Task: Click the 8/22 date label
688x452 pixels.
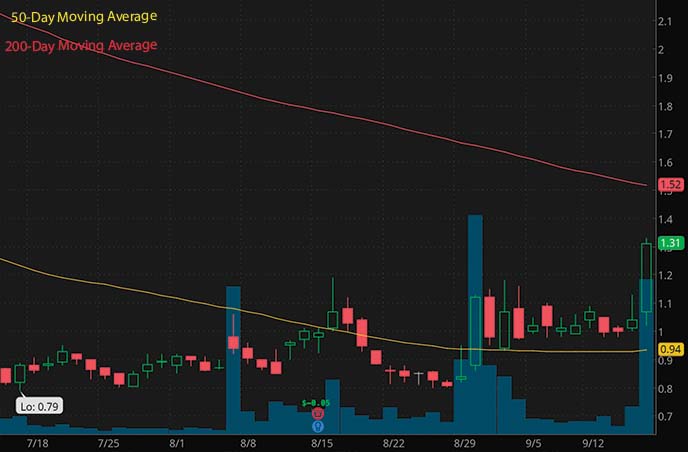Action: (394, 443)
